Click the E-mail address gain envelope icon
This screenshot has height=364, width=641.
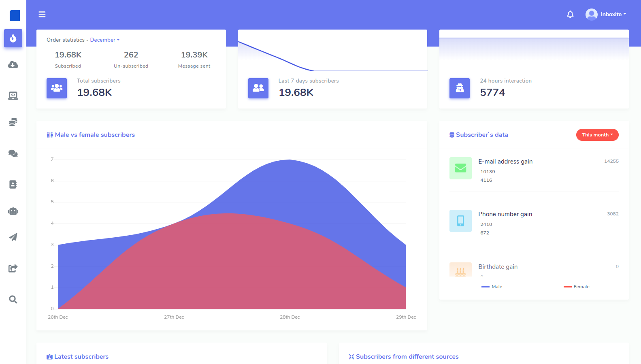(460, 168)
